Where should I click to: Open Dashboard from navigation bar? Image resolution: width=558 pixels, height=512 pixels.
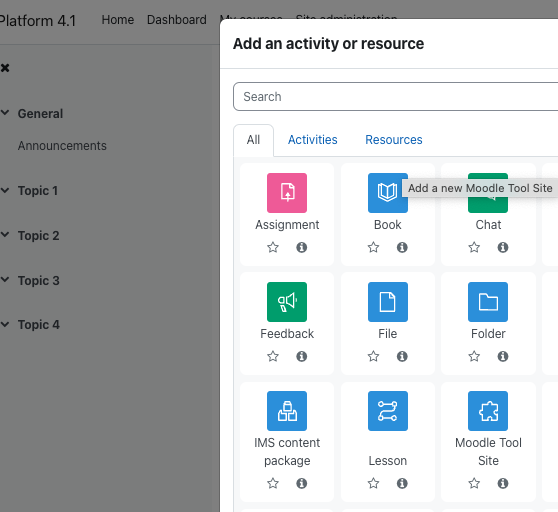(177, 20)
